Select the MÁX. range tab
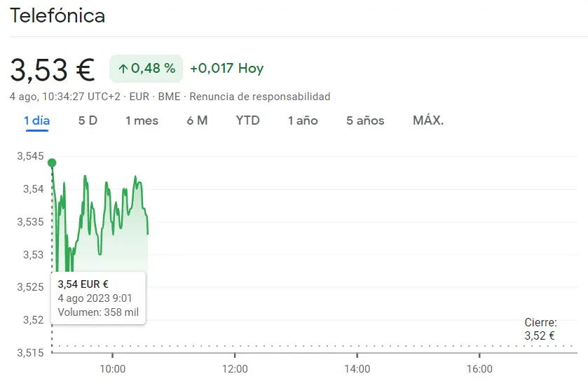The height and width of the screenshot is (388, 588). [x=428, y=120]
